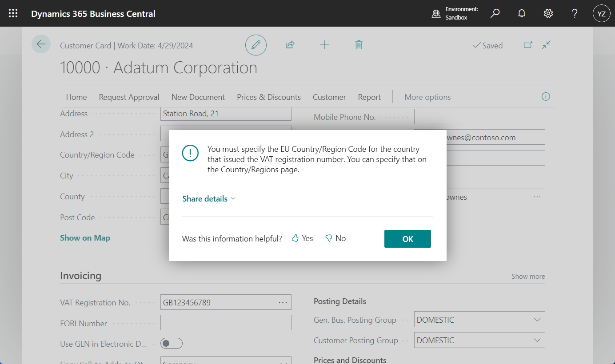Screen dimensions: 615x364
Task: Delete the record using the trash icon
Action: pyautogui.click(x=359, y=45)
